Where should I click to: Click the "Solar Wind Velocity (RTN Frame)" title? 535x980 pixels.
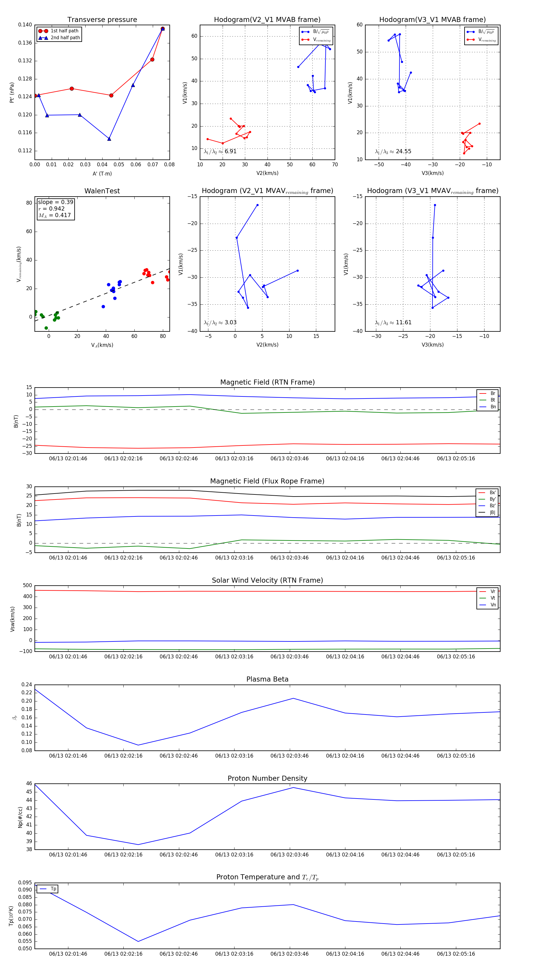267,580
